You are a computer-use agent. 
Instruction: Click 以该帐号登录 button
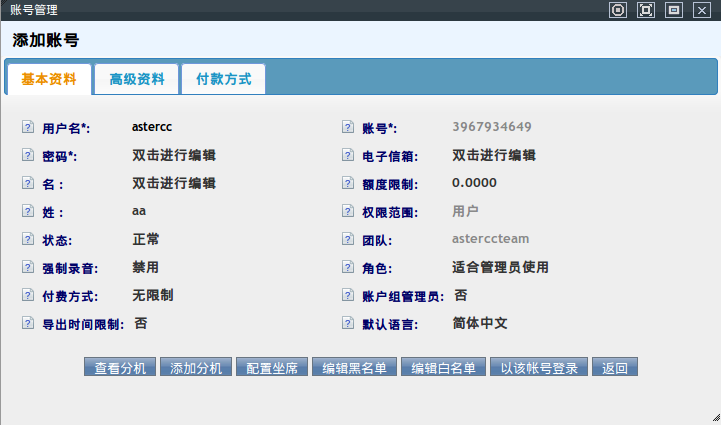540,367
